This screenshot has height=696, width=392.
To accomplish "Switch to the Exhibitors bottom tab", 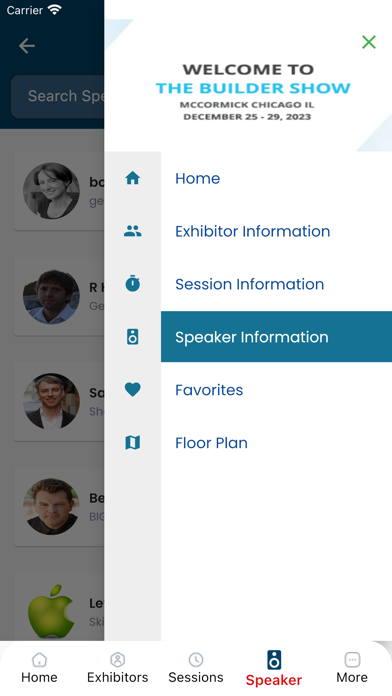I will (x=118, y=668).
